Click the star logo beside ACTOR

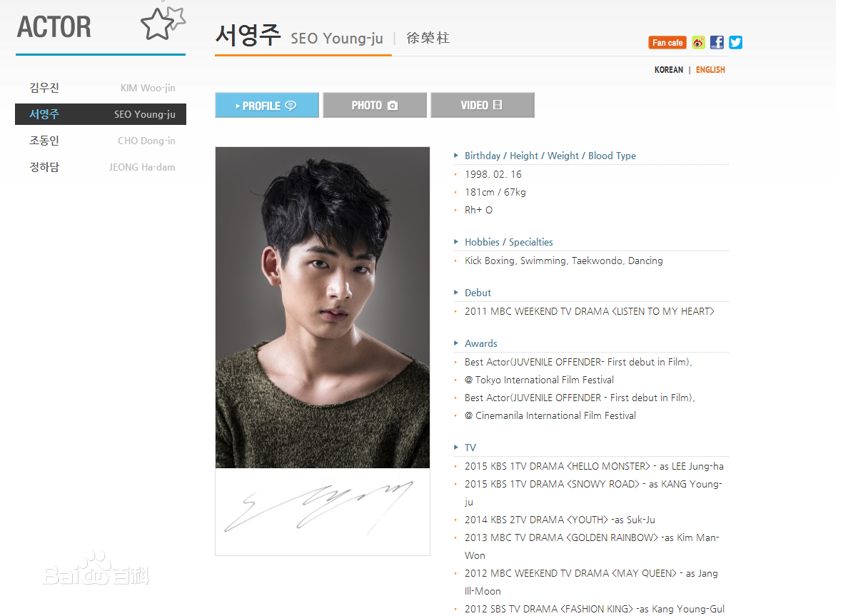click(163, 24)
